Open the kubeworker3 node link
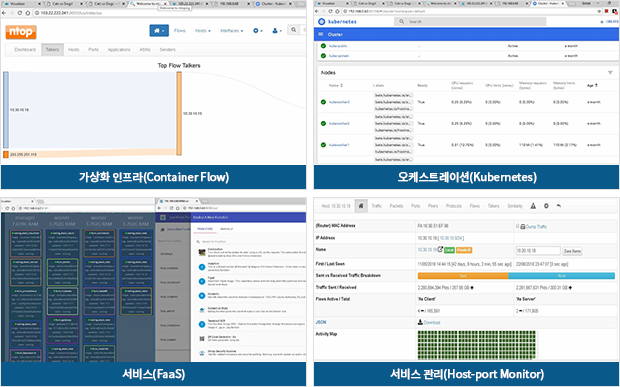 click(x=339, y=102)
